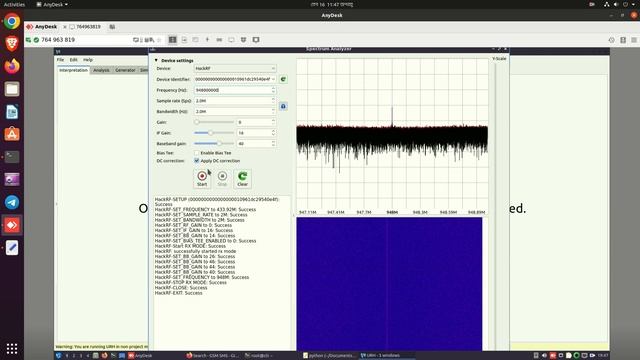Launch Brave browser from the dock

click(12, 43)
